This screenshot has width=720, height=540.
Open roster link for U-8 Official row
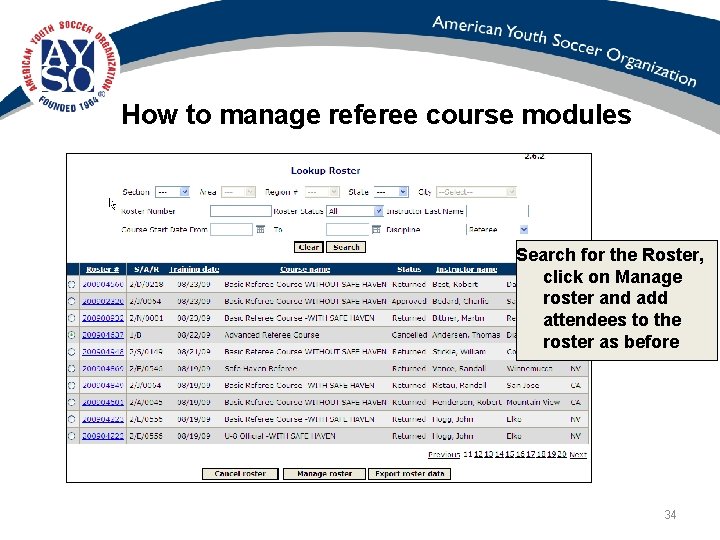click(103, 436)
